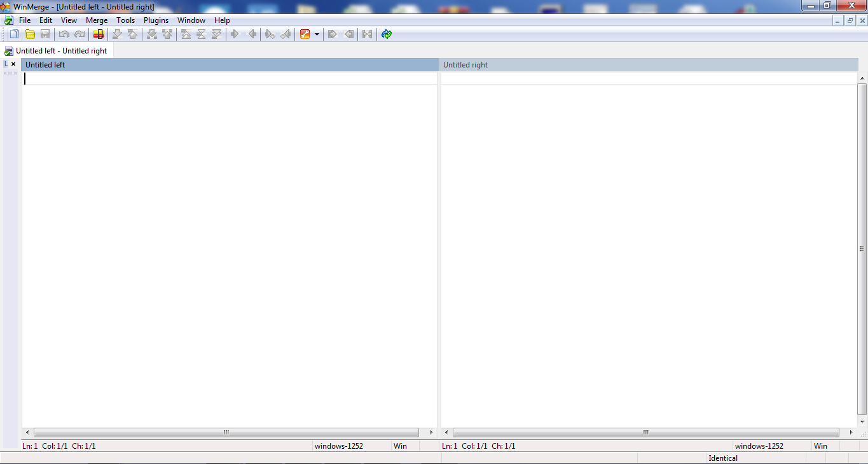
Task: Open the Tools menu
Action: click(x=126, y=20)
